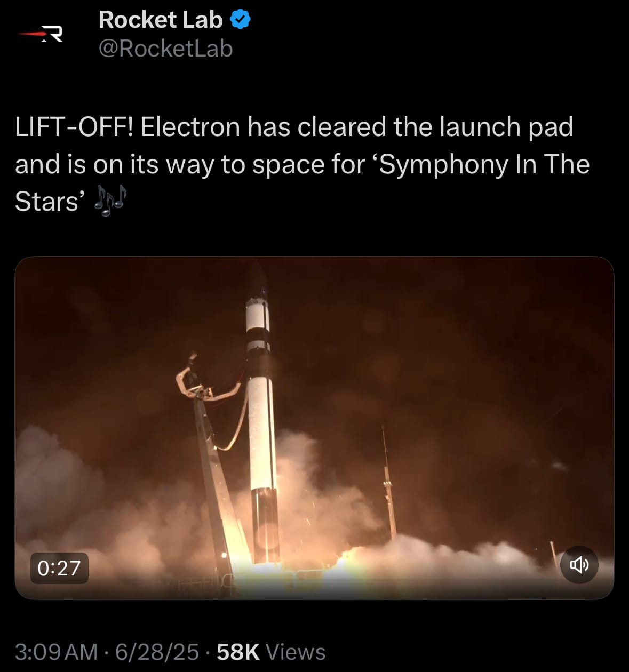
Task: Open the Rocket Lab profile avatar logo
Action: click(x=41, y=34)
